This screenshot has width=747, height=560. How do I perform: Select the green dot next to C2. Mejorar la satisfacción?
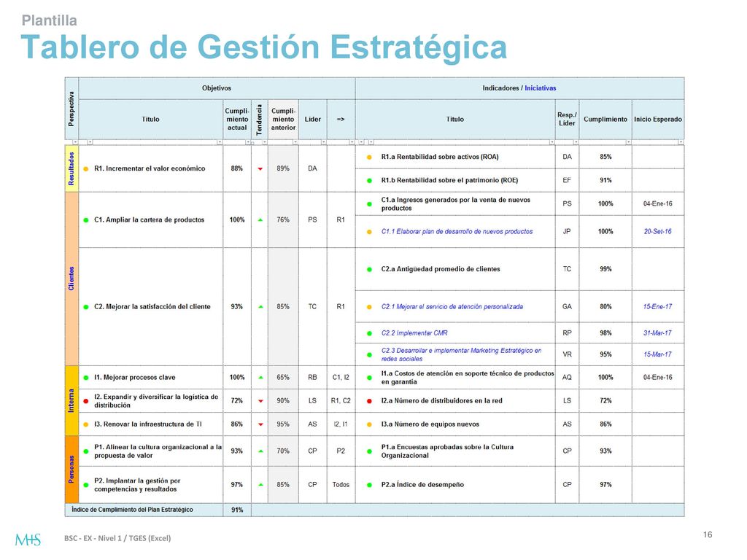tap(86, 307)
